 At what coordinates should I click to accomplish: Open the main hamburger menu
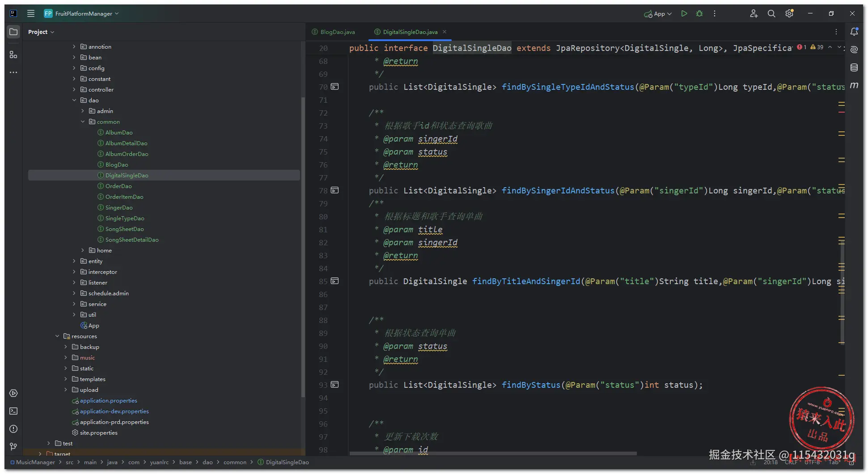[x=31, y=13]
